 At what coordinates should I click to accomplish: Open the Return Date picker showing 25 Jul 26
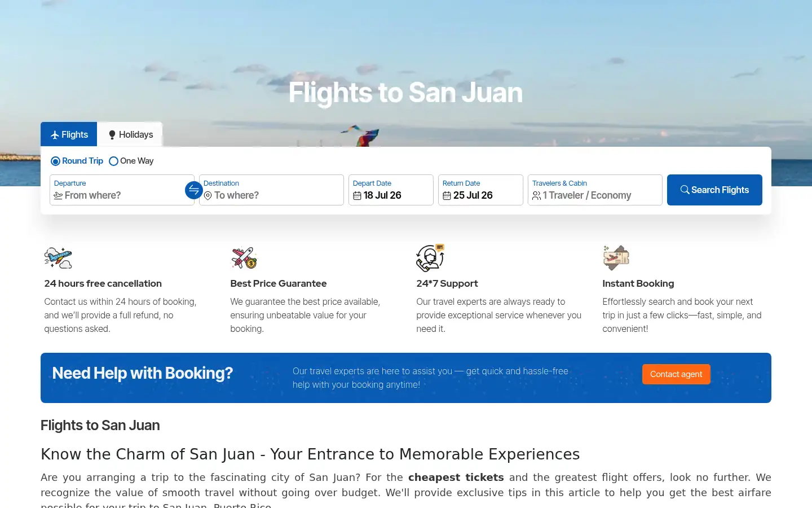pyautogui.click(x=480, y=190)
